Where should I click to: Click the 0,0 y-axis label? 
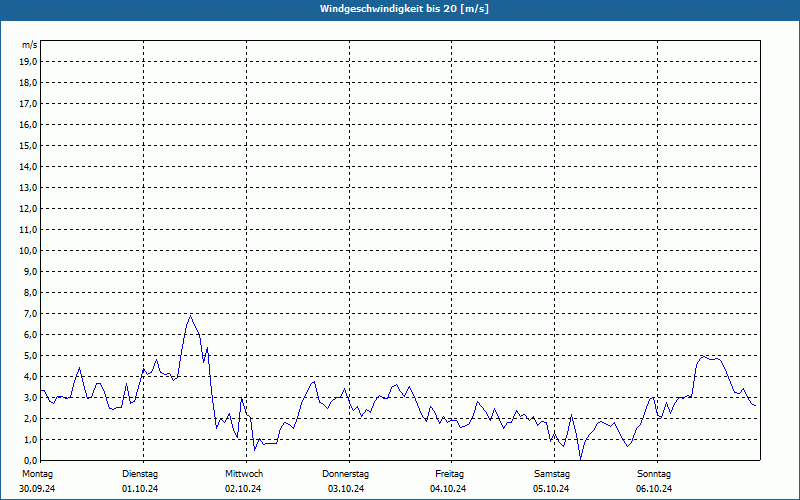(30, 460)
